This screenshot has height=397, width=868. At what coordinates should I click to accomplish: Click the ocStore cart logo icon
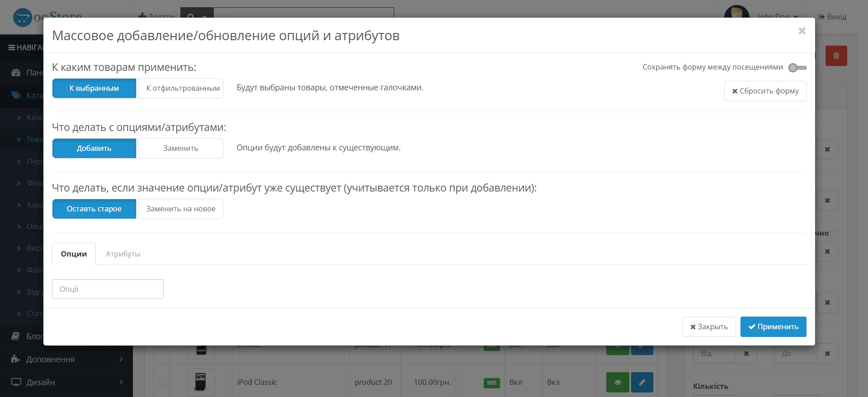pyautogui.click(x=22, y=18)
